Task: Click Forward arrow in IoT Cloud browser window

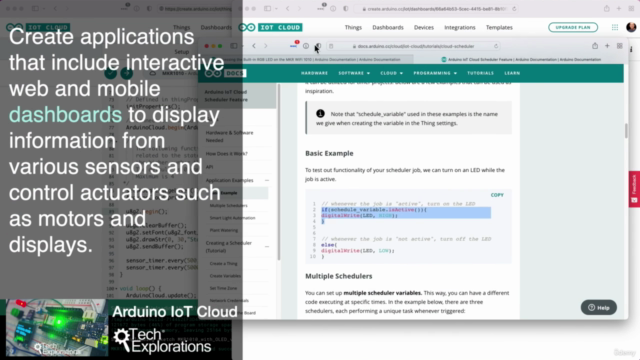Action: pos(299,9)
